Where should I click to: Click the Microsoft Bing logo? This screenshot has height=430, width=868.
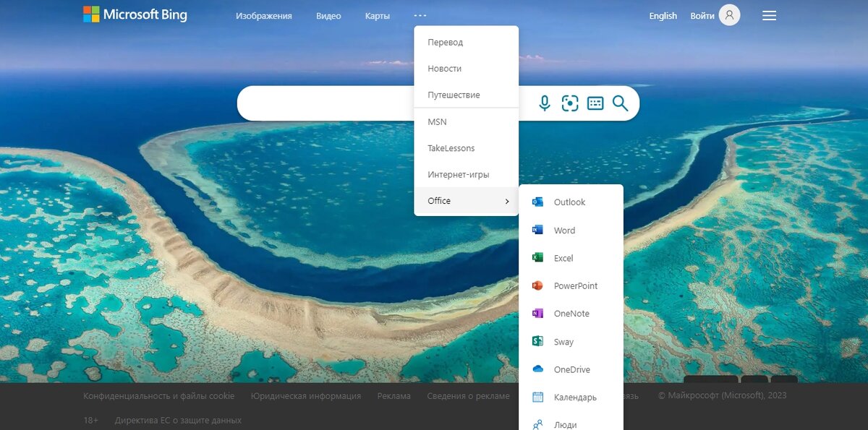135,14
